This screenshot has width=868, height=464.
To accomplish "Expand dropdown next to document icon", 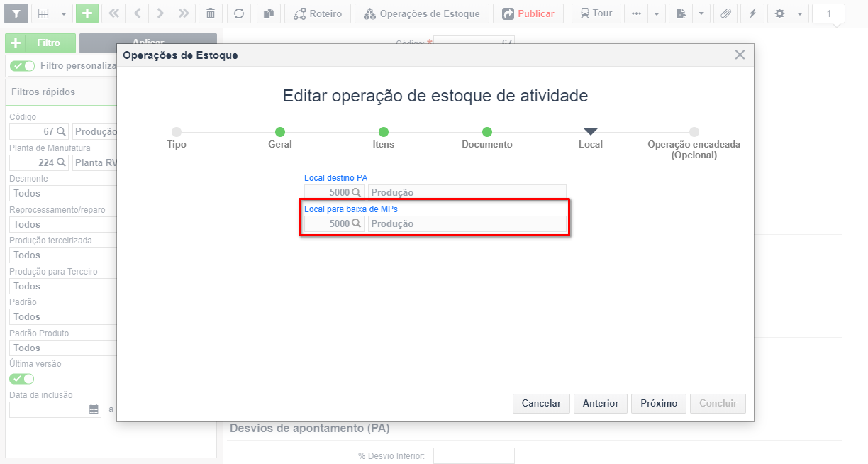I will [701, 13].
